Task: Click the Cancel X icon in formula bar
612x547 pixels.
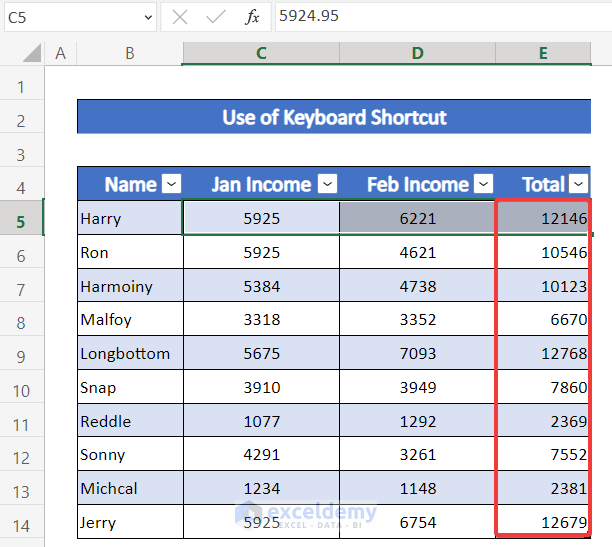Action: [180, 17]
